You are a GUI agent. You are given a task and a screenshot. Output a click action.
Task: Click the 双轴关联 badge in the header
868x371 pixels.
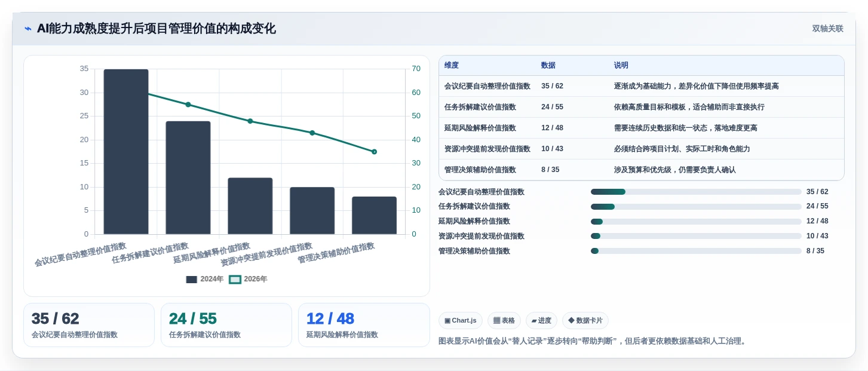click(x=827, y=29)
